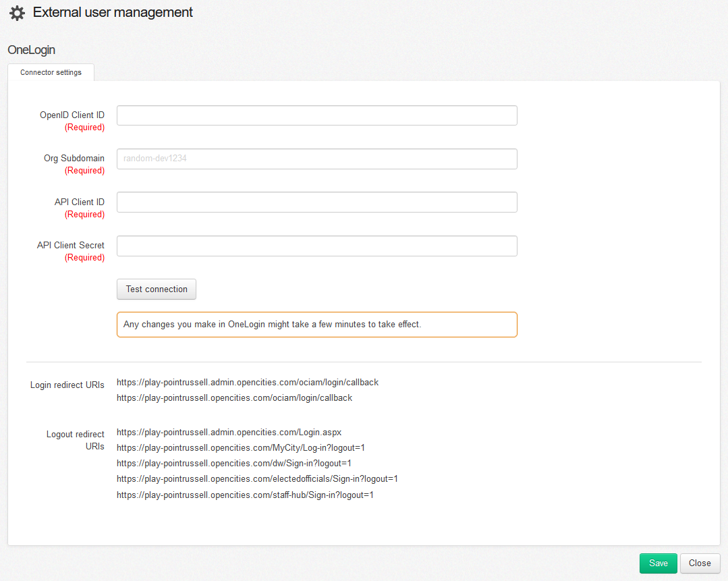Image resolution: width=728 pixels, height=581 pixels.
Task: Click into the Org Subdomain text box
Action: [x=316, y=159]
